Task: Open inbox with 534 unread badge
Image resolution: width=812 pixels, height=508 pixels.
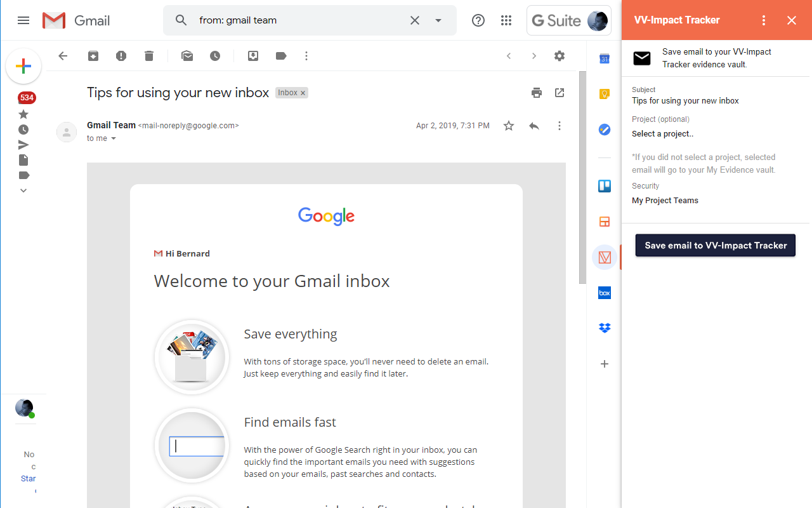Action: tap(27, 98)
